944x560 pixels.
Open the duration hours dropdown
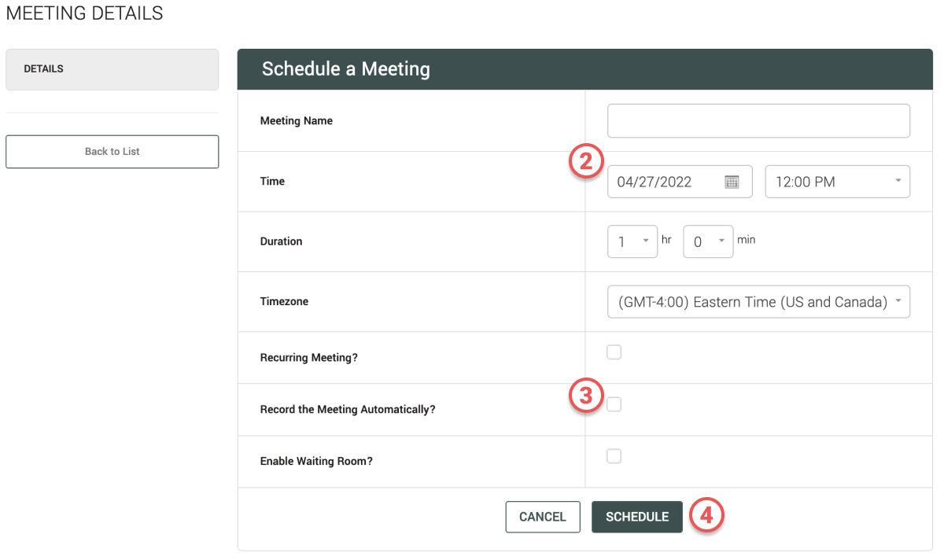tap(632, 241)
